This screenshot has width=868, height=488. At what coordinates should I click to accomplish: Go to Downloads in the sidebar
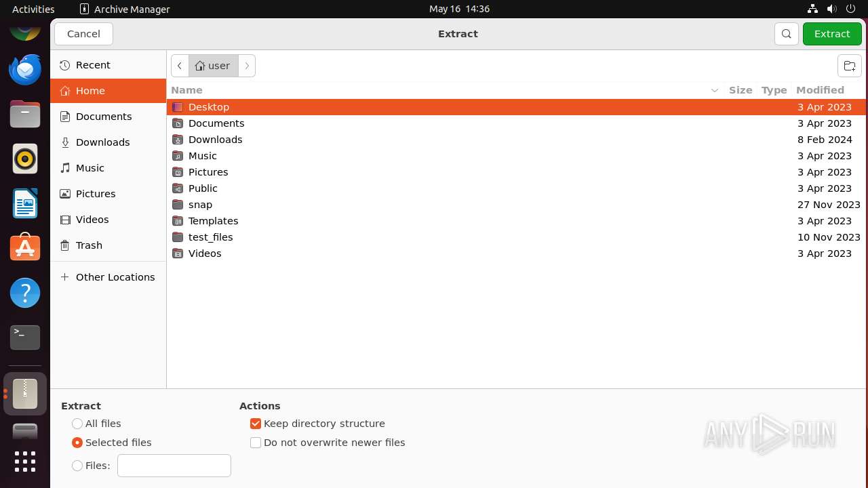coord(108,142)
